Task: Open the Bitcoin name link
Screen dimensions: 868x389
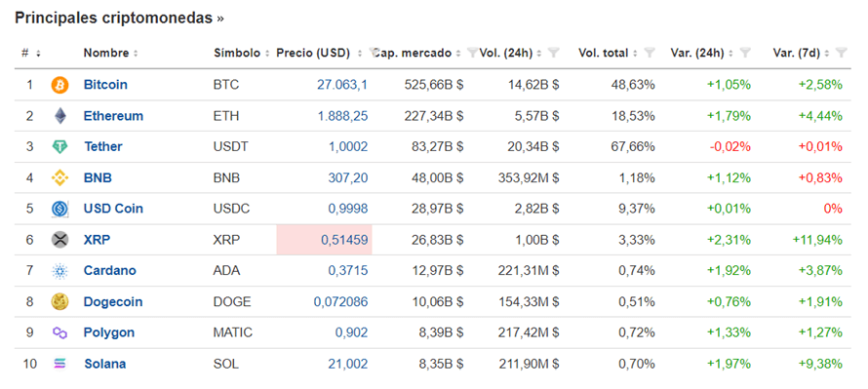Action: pyautogui.click(x=105, y=85)
